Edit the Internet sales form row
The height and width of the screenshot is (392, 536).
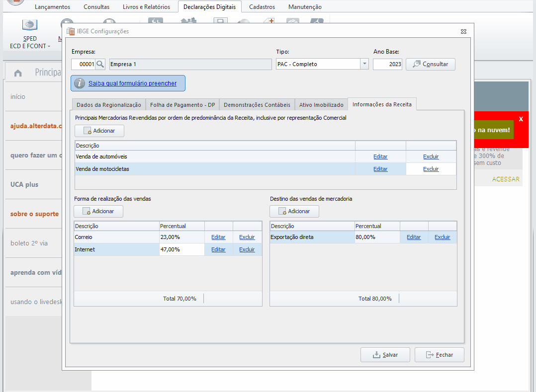[x=218, y=249]
